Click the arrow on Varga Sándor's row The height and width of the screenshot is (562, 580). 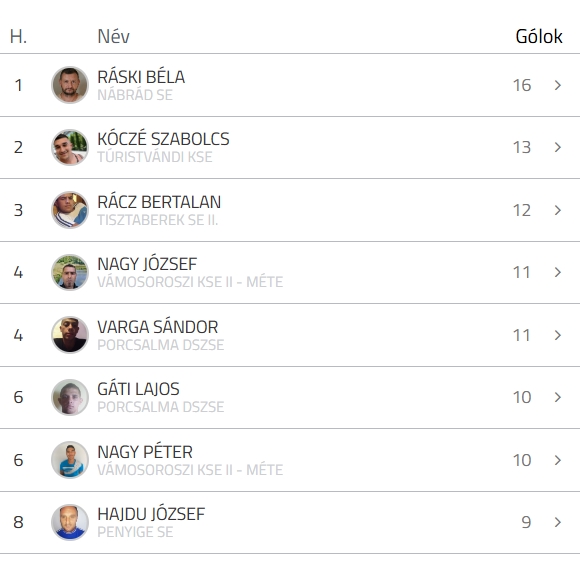point(558,335)
